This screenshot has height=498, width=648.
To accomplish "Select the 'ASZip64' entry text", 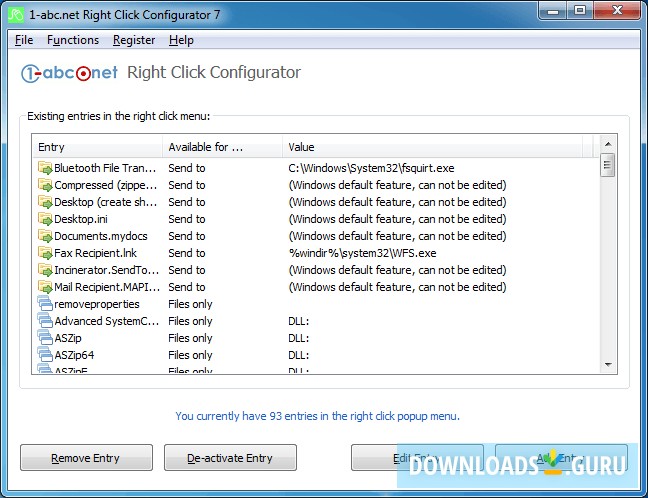I will 74,355.
